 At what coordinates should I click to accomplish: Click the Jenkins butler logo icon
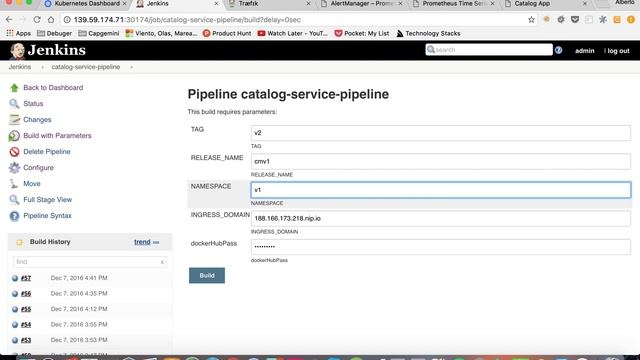pos(17,51)
